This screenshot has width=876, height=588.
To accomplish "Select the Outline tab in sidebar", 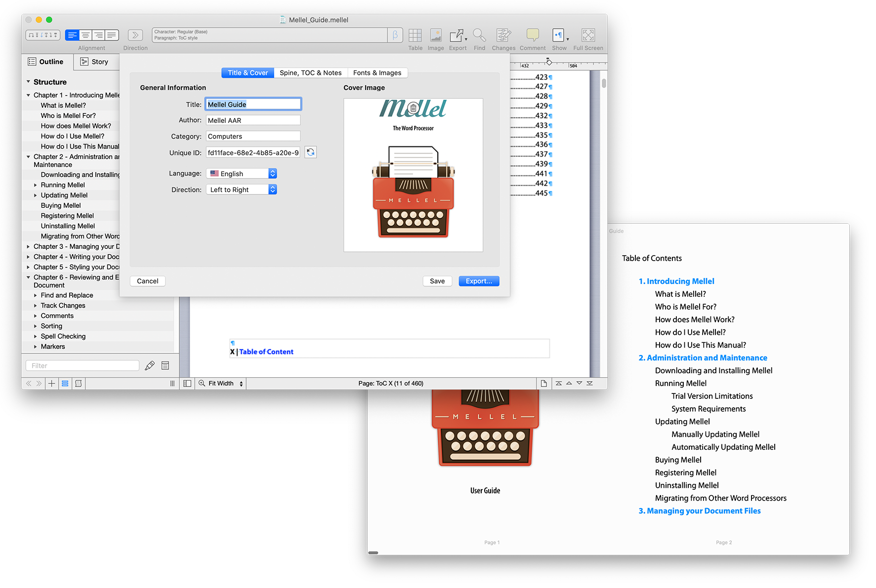I will (46, 62).
